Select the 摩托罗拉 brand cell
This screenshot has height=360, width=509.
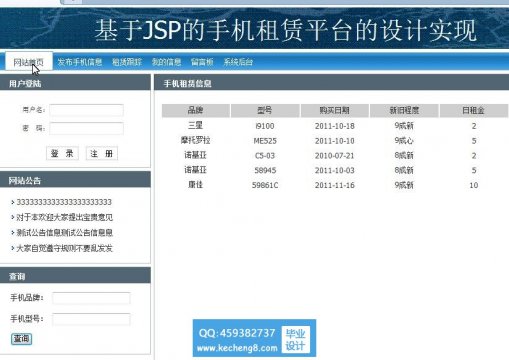click(196, 141)
